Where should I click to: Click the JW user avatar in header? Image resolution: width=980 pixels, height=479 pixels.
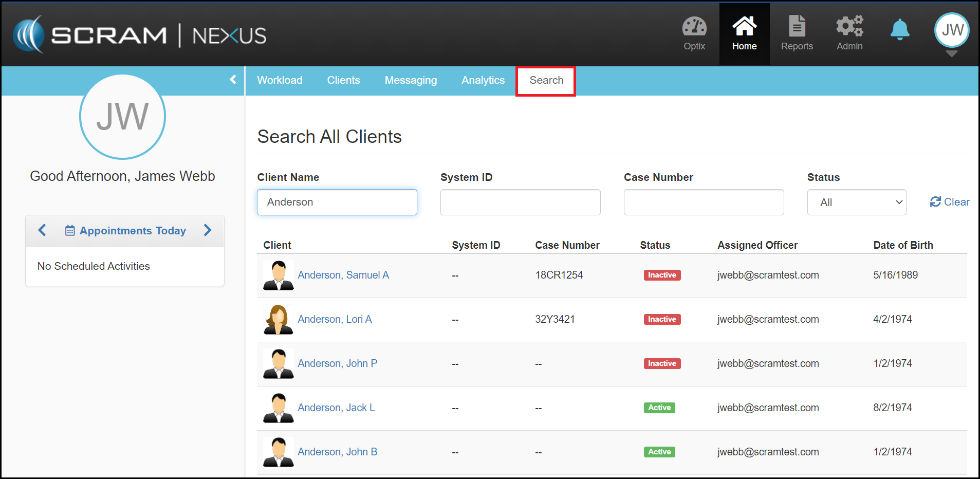click(x=952, y=30)
